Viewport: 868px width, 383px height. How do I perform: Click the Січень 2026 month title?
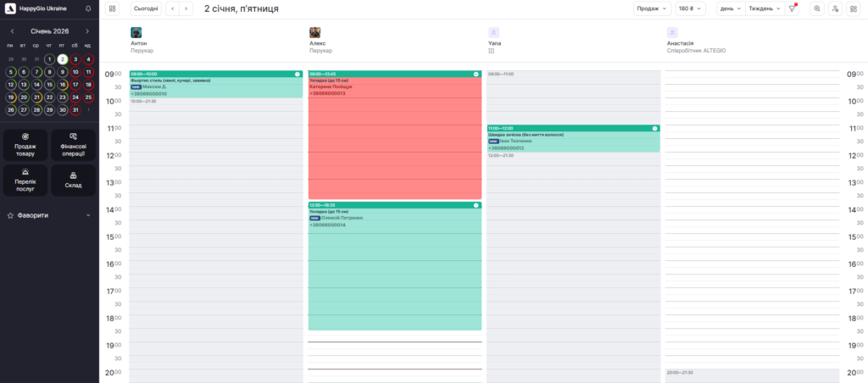point(50,31)
